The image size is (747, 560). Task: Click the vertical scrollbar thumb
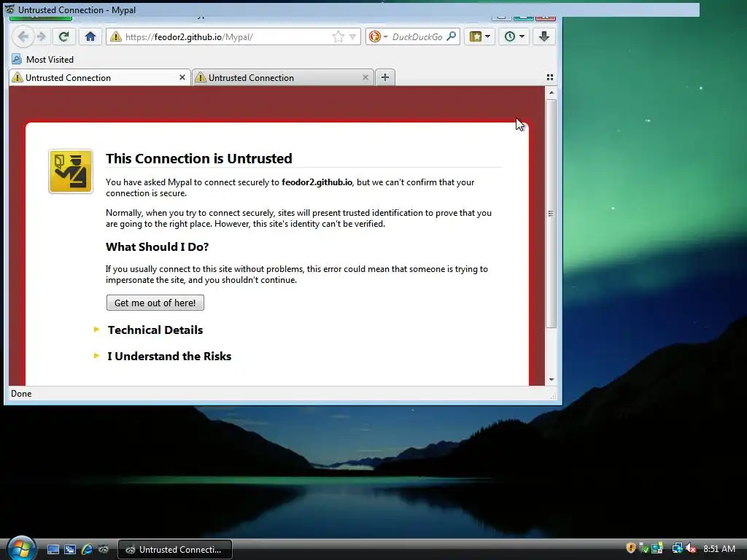tap(551, 214)
